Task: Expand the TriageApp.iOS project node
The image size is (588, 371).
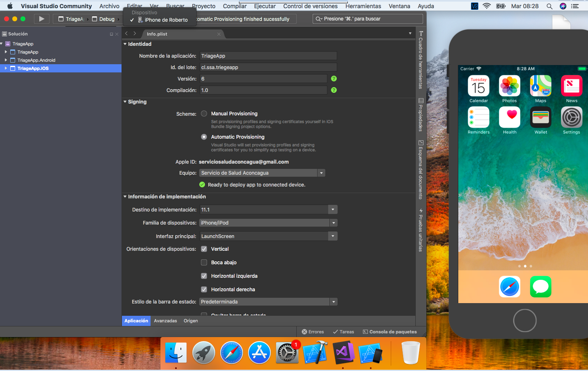Action: [6, 68]
